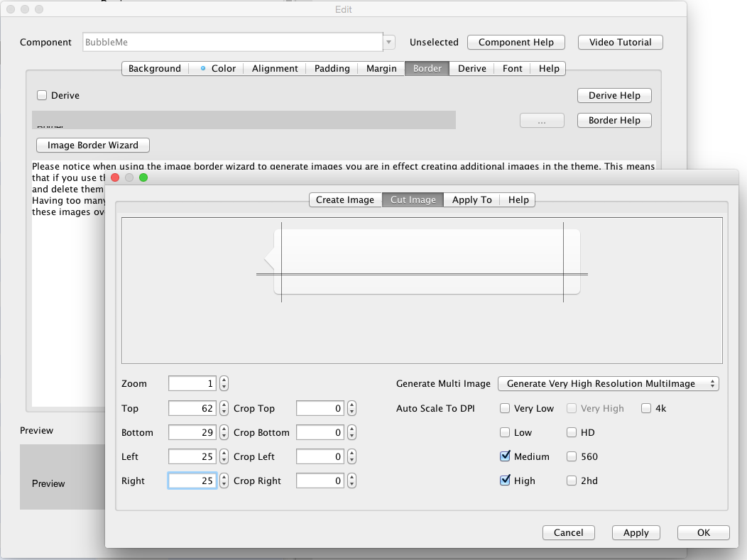Open the Generate Multi Image dropdown
The width and height of the screenshot is (747, 560).
(608, 383)
